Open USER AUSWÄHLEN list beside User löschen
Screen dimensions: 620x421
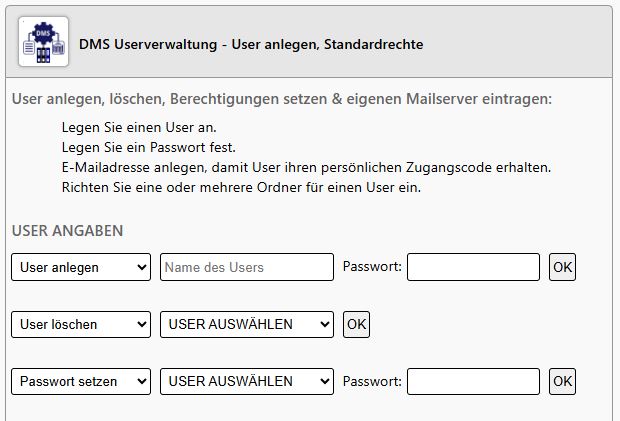coord(246,324)
